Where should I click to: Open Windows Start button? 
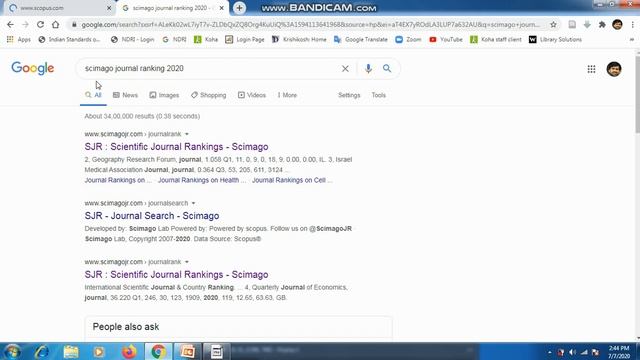[11, 351]
